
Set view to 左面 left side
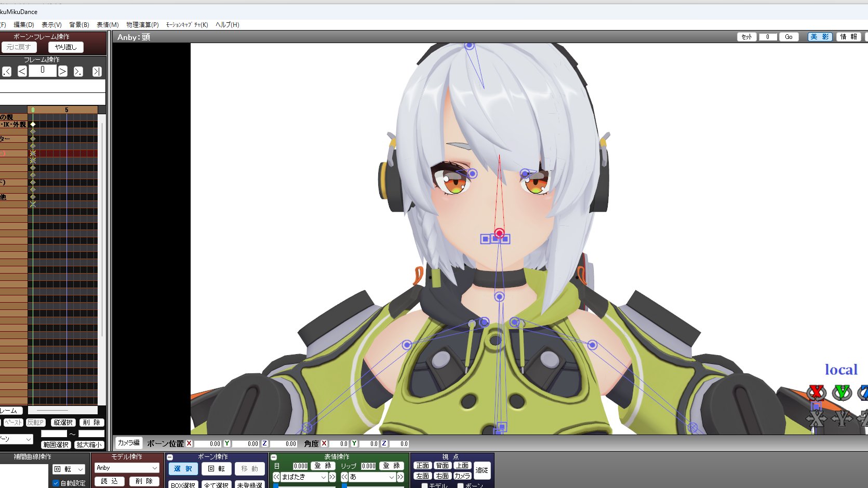click(x=423, y=476)
